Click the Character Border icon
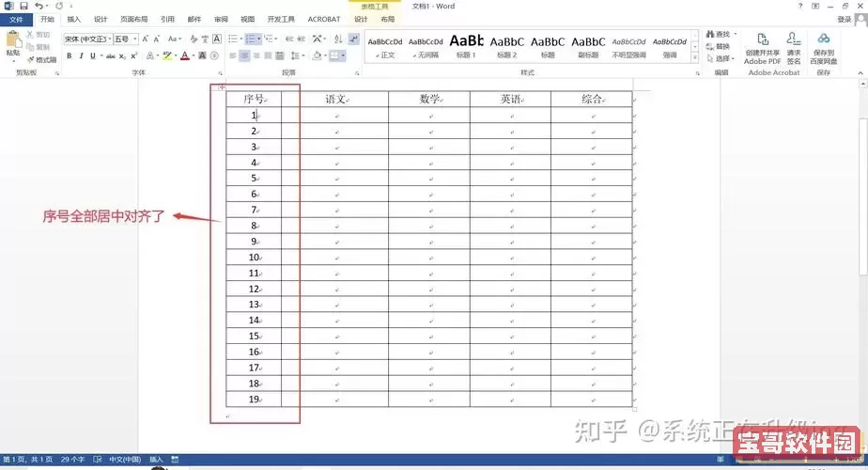 (x=217, y=39)
